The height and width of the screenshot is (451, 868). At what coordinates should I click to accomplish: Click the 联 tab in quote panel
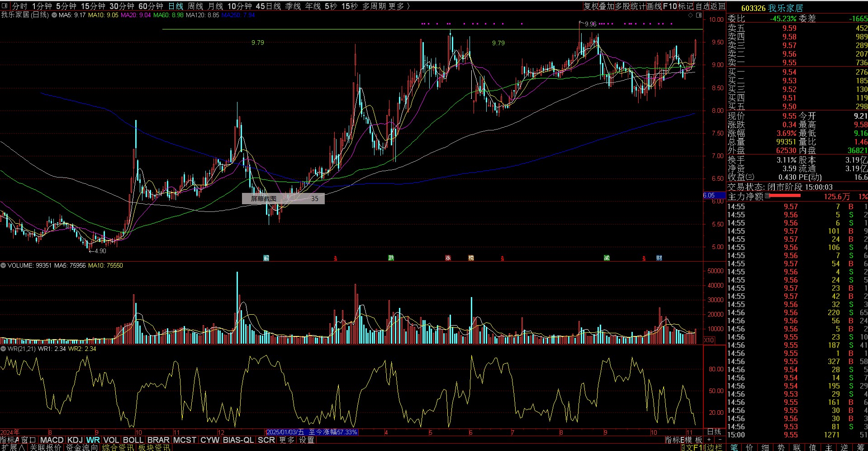point(797,447)
